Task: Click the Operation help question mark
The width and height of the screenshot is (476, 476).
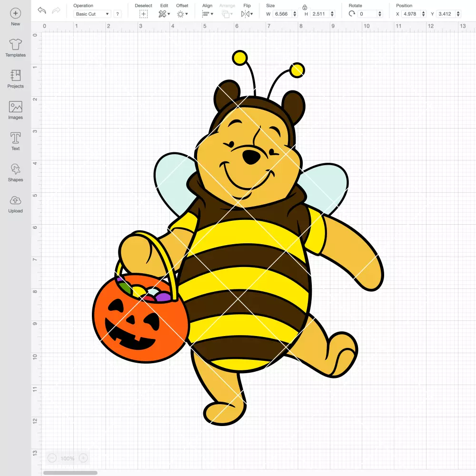Action: pos(118,14)
